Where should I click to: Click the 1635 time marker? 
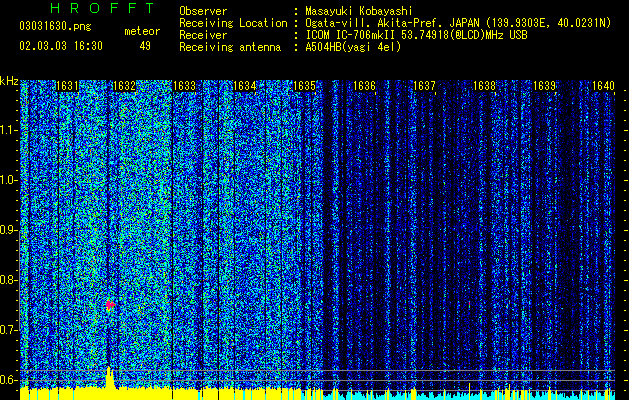coord(304,86)
